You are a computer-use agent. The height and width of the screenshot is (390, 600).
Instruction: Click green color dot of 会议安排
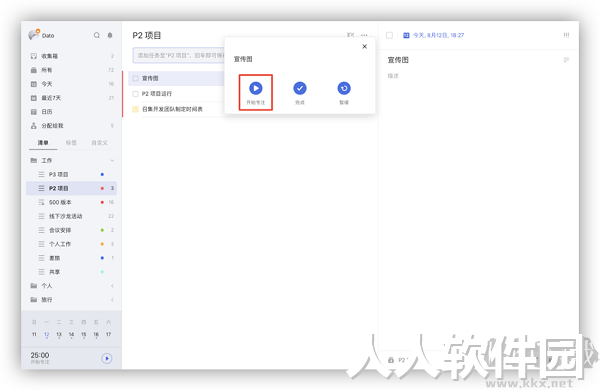pyautogui.click(x=102, y=230)
